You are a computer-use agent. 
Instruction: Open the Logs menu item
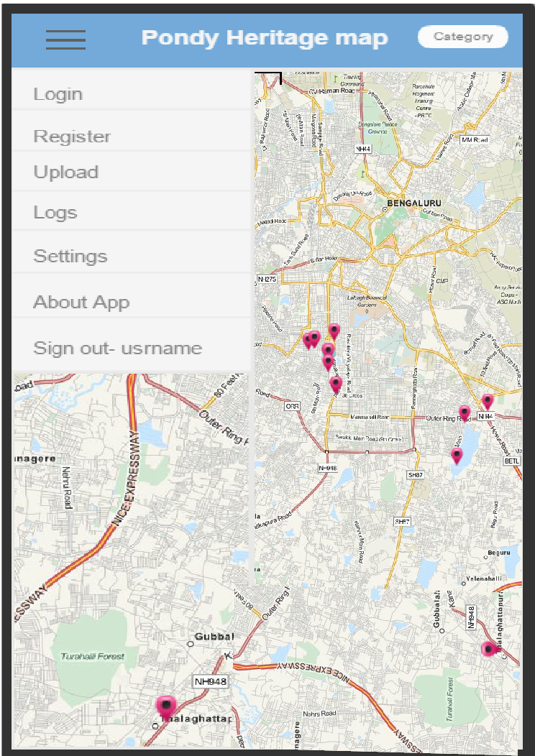coord(131,211)
